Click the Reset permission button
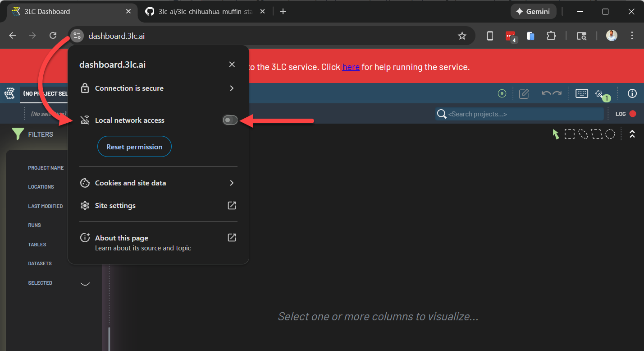Image resolution: width=644 pixels, height=351 pixels. pyautogui.click(x=134, y=146)
